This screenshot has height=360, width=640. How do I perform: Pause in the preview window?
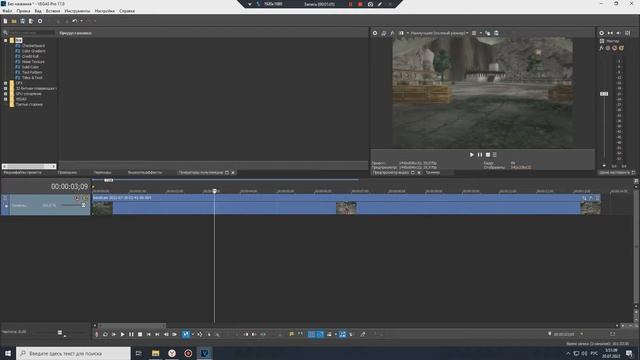pos(480,155)
